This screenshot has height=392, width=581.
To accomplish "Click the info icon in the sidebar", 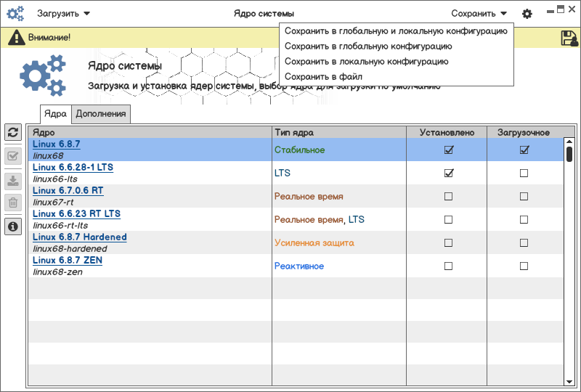I will click(12, 227).
